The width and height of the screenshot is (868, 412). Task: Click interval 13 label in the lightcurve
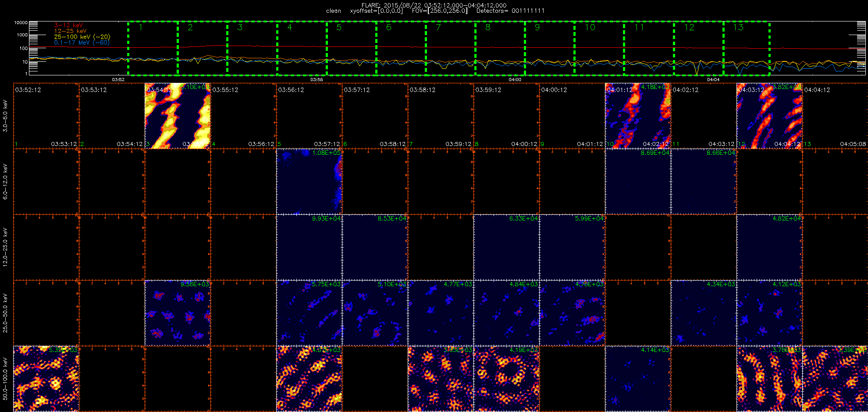738,27
